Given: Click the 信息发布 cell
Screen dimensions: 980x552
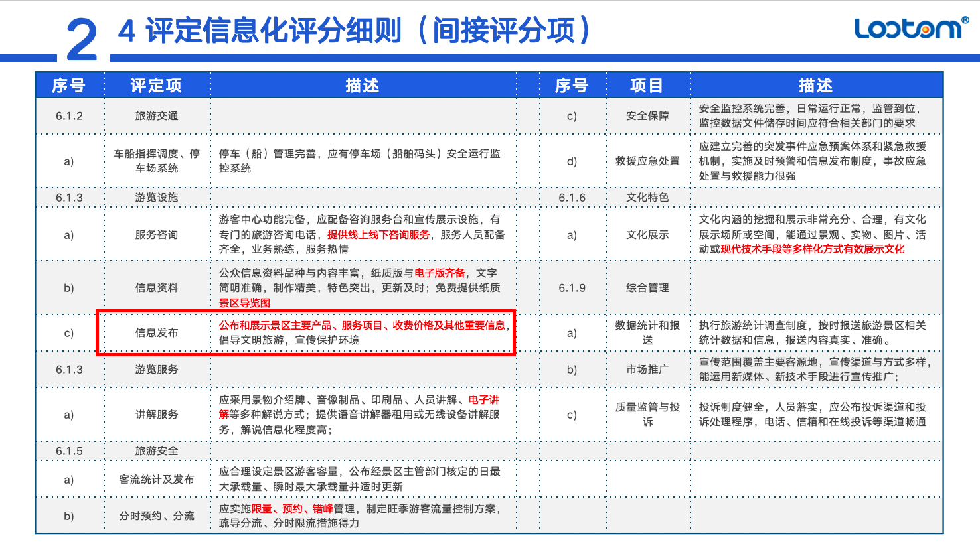Looking at the screenshot, I should click(157, 333).
